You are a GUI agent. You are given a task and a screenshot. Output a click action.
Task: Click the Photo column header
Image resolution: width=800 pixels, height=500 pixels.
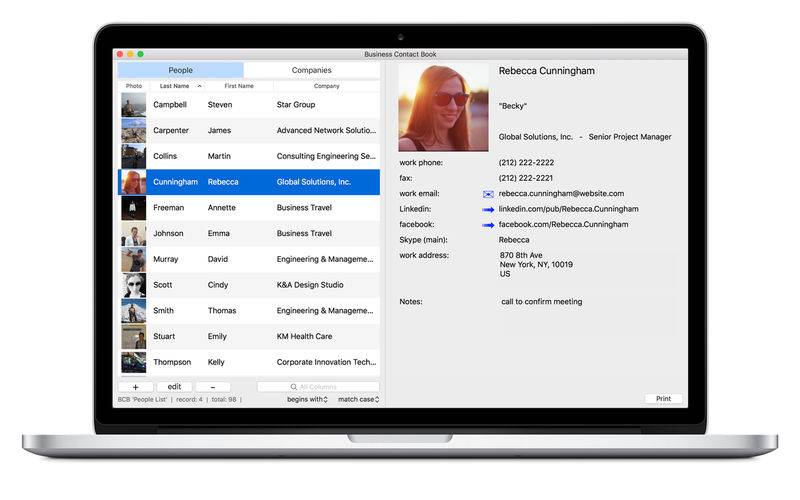pyautogui.click(x=134, y=86)
